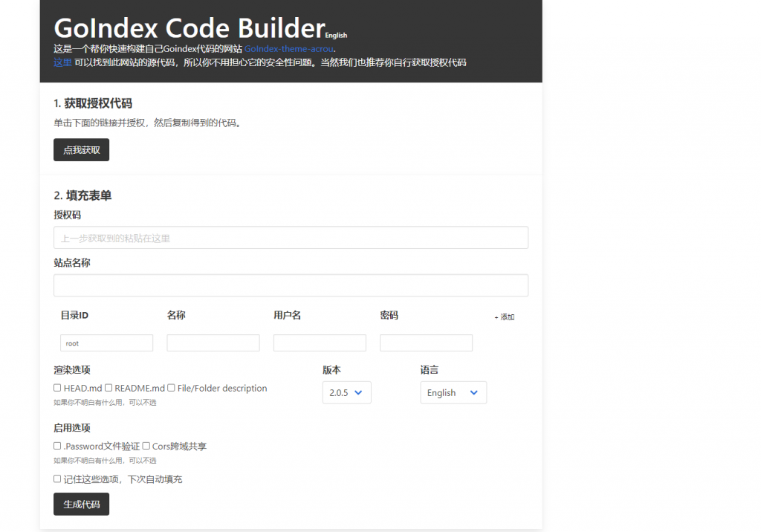
Task: Click the 目录ID column header
Action: (74, 315)
